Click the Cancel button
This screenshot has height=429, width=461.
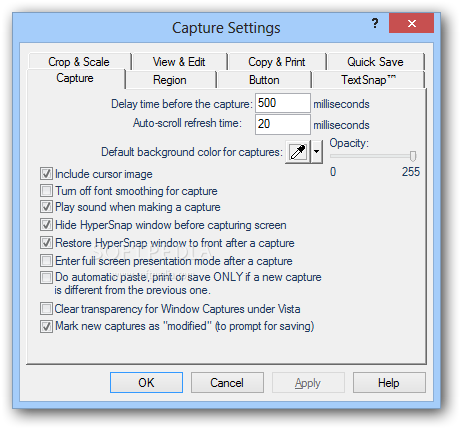pyautogui.click(x=227, y=382)
